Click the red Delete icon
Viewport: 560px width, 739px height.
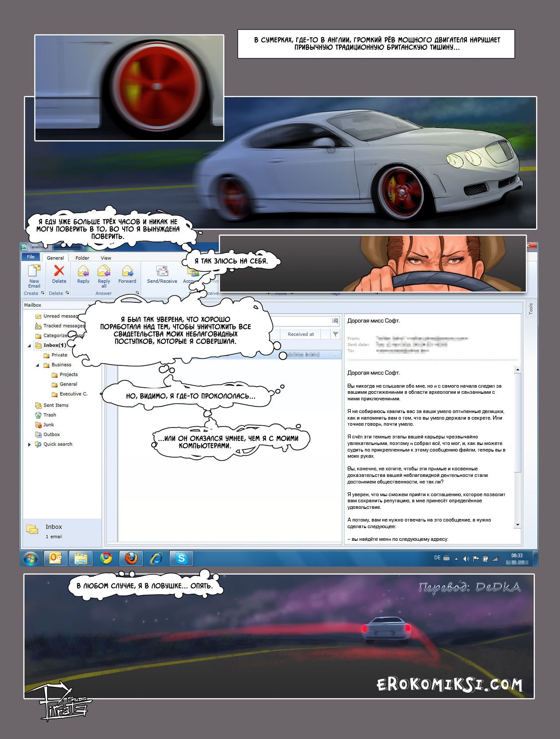[59, 271]
